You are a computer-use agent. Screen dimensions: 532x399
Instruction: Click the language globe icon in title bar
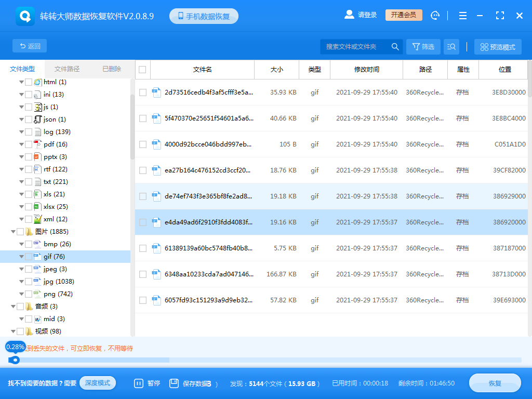pyautogui.click(x=435, y=15)
